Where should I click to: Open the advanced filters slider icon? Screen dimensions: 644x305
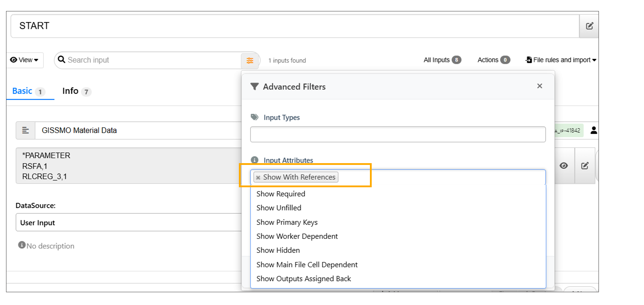click(250, 61)
